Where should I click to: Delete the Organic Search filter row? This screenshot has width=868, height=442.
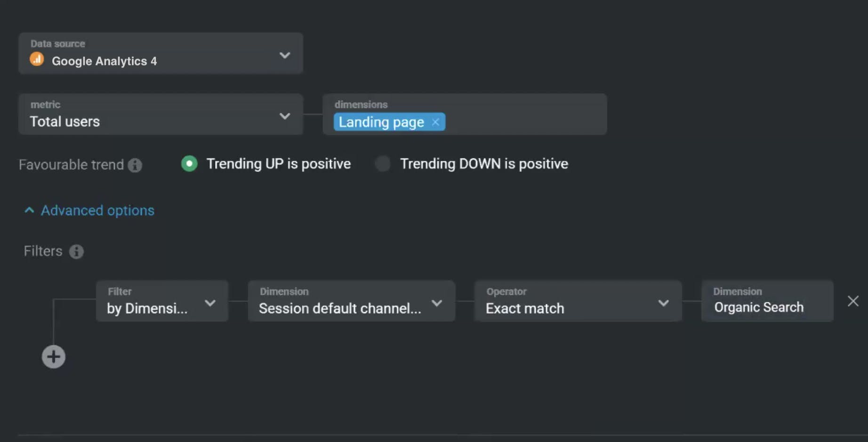click(853, 301)
